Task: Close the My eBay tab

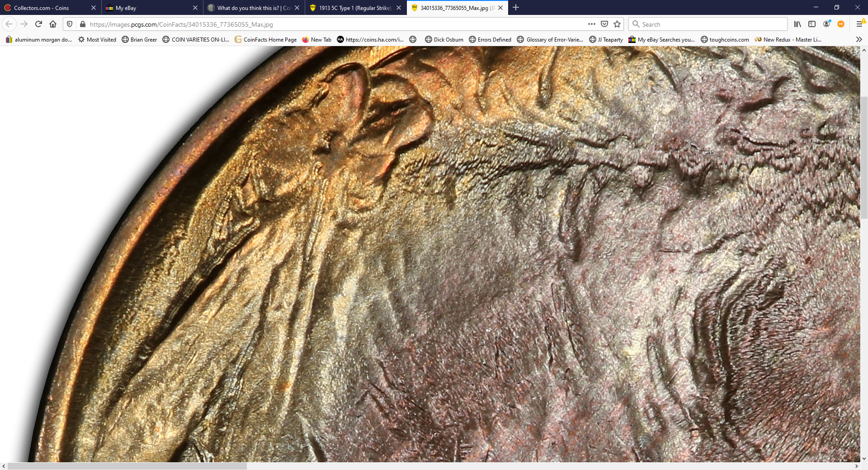Action: [x=195, y=8]
